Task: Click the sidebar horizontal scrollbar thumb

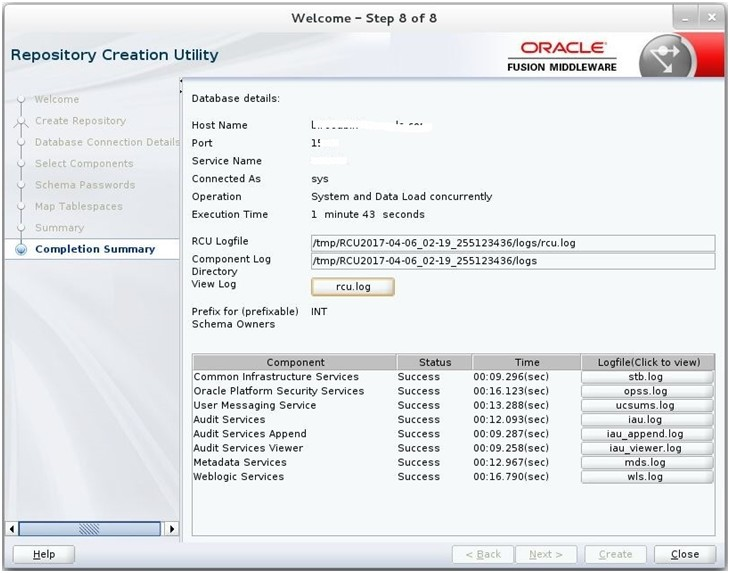Action: [89, 529]
